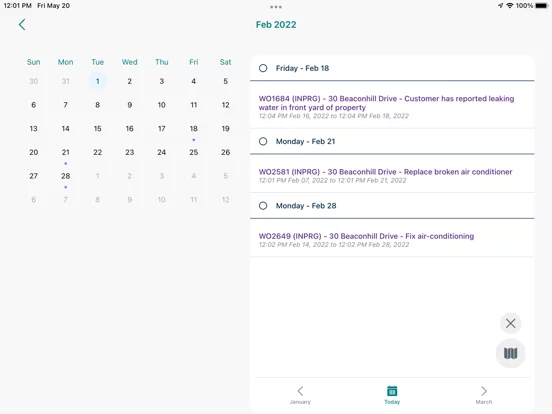Open the map view icon button
Viewport: 552px width, 414px height.
tap(510, 353)
